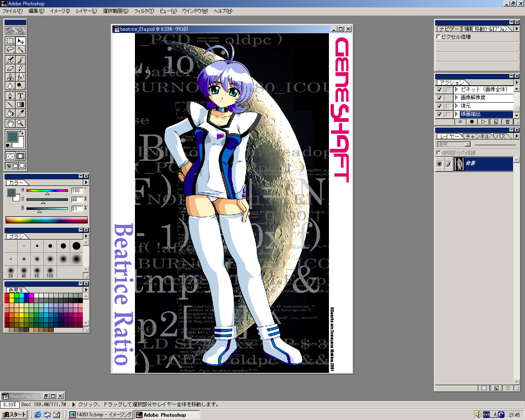
Task: Select the Eraser tool
Action: pos(10,68)
